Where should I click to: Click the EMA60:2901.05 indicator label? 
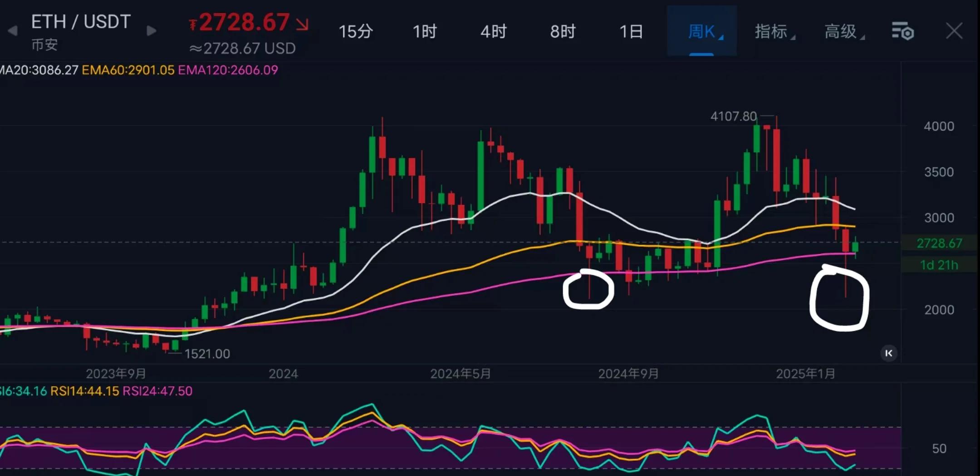(x=128, y=70)
